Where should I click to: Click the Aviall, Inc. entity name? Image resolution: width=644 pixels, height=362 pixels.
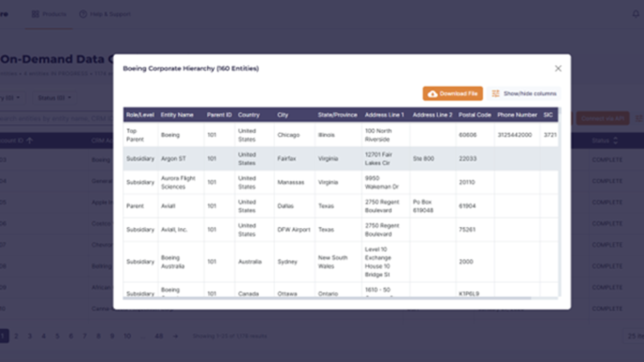(x=174, y=229)
